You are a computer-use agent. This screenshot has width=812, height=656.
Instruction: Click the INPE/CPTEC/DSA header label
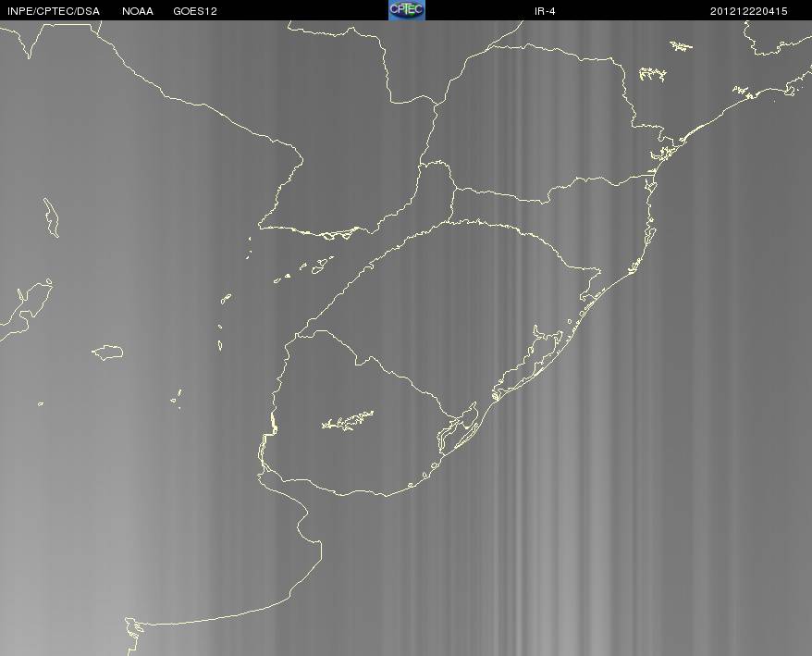(x=54, y=11)
